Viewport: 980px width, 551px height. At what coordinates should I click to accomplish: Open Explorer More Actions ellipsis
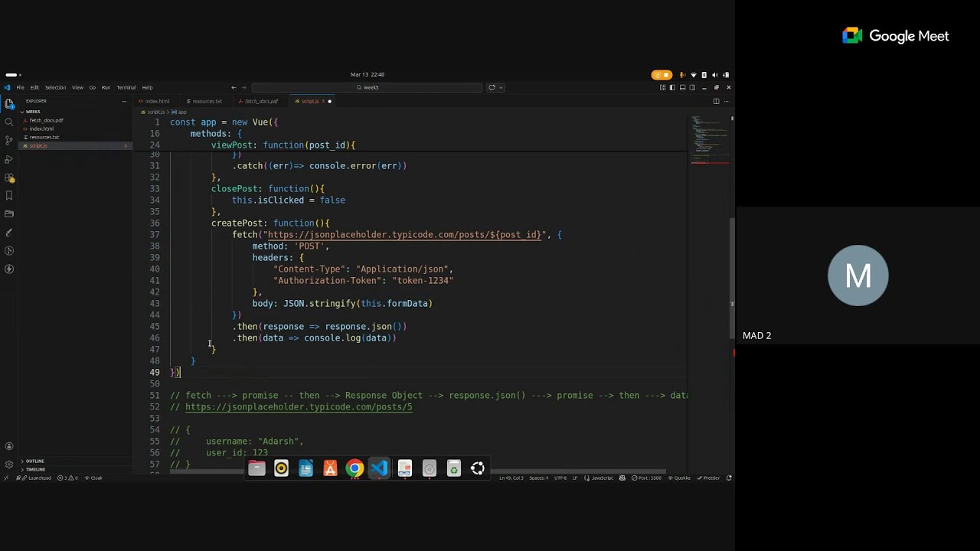[124, 101]
